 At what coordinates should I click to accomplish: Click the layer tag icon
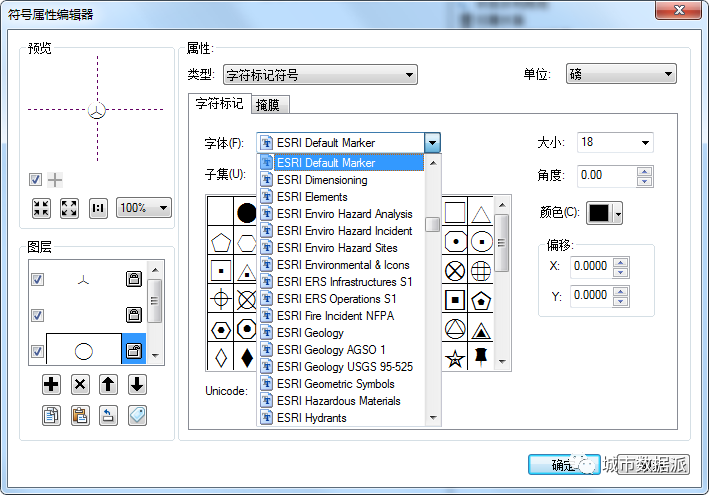pyautogui.click(x=137, y=415)
